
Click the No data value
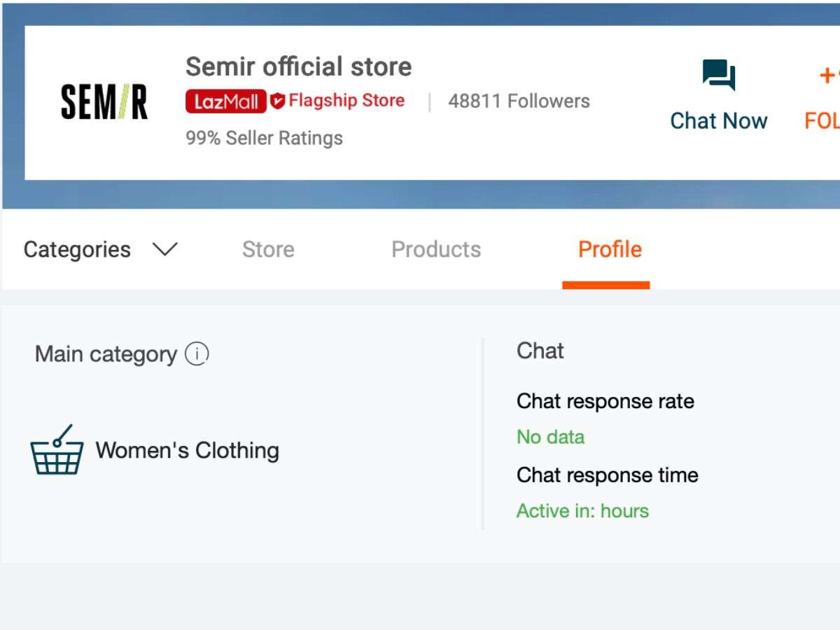pos(550,437)
